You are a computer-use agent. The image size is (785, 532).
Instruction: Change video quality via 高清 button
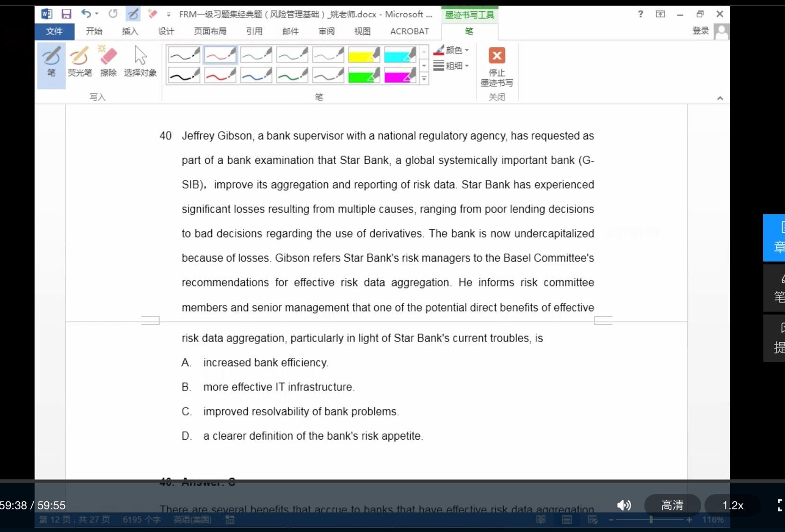pos(672,505)
